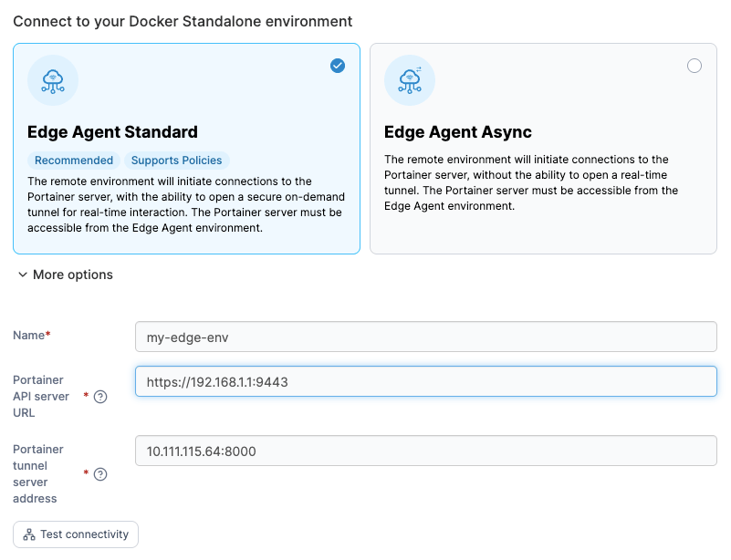Image resolution: width=731 pixels, height=560 pixels.
Task: Click the Edge Agent Standard title
Action: (112, 132)
